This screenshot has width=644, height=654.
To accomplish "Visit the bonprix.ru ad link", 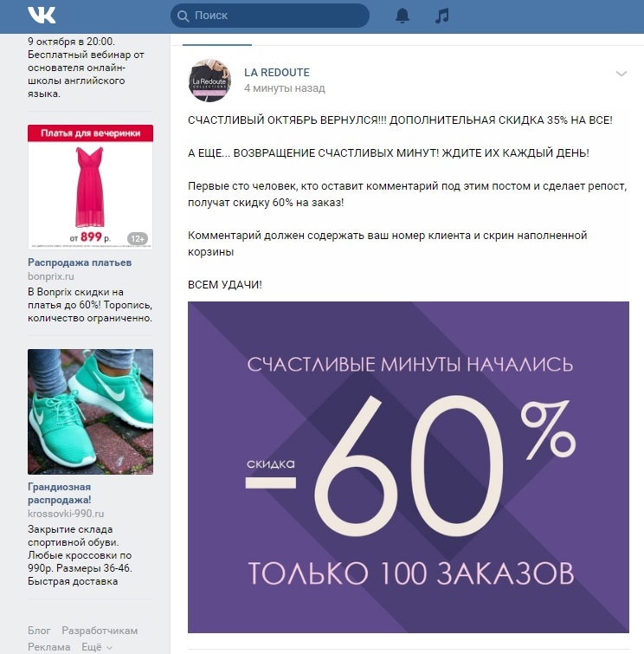I will coord(51,276).
